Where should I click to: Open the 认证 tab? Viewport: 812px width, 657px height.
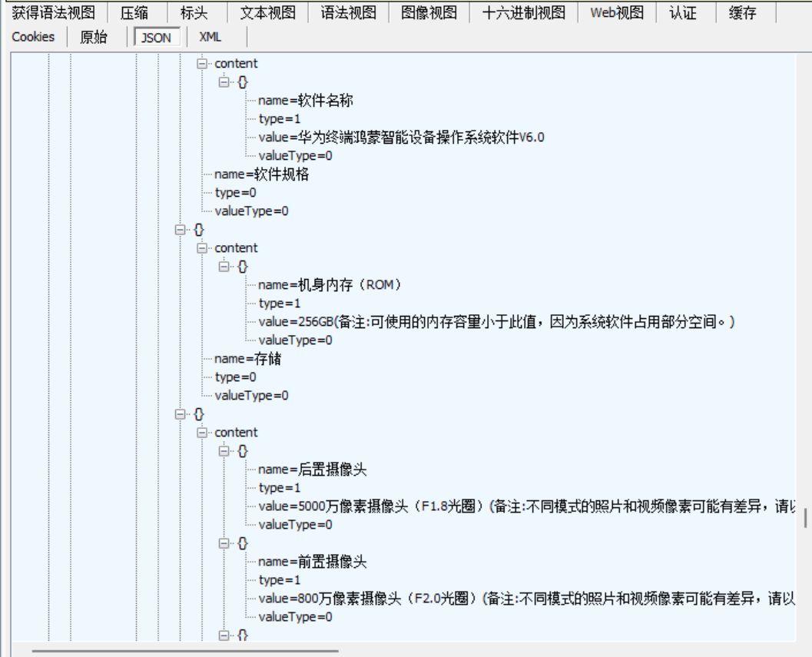tap(682, 12)
